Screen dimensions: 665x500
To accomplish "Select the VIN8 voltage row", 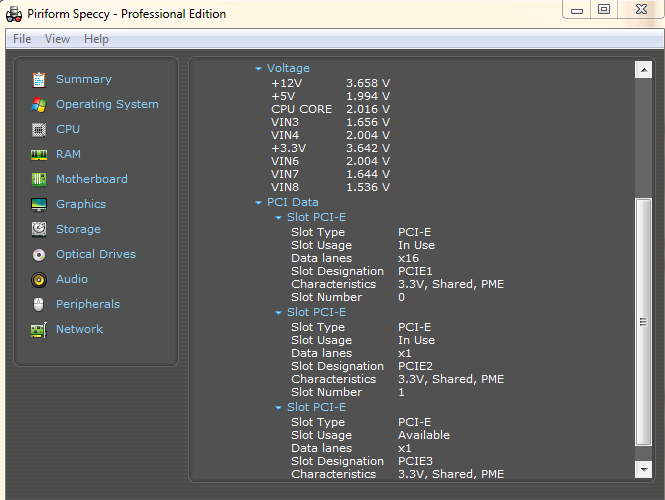I will tap(330, 187).
